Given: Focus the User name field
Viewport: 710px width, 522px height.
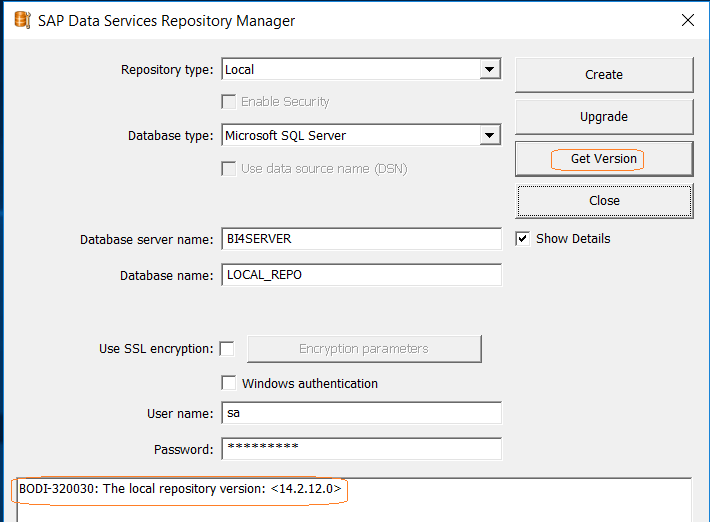Looking at the screenshot, I should (361, 413).
